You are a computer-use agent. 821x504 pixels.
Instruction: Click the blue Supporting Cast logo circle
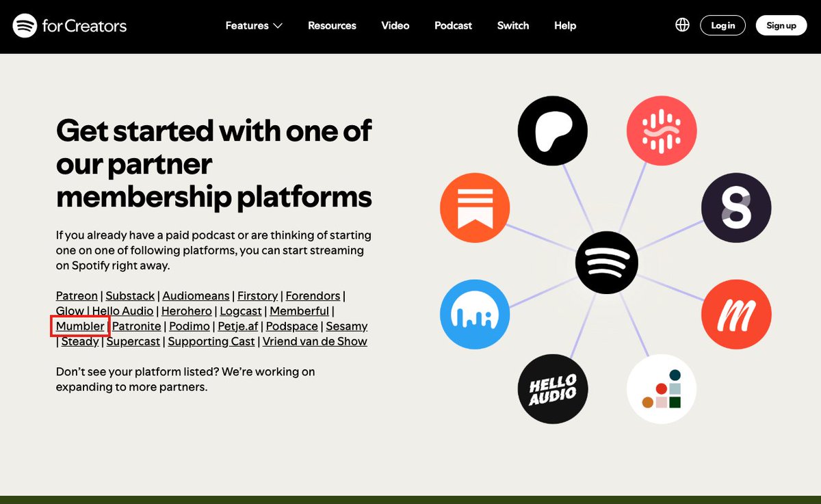click(475, 314)
